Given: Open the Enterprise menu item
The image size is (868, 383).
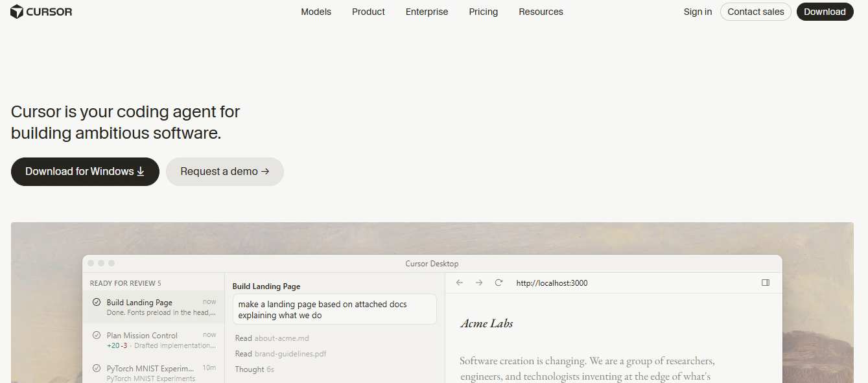Looking at the screenshot, I should [427, 12].
